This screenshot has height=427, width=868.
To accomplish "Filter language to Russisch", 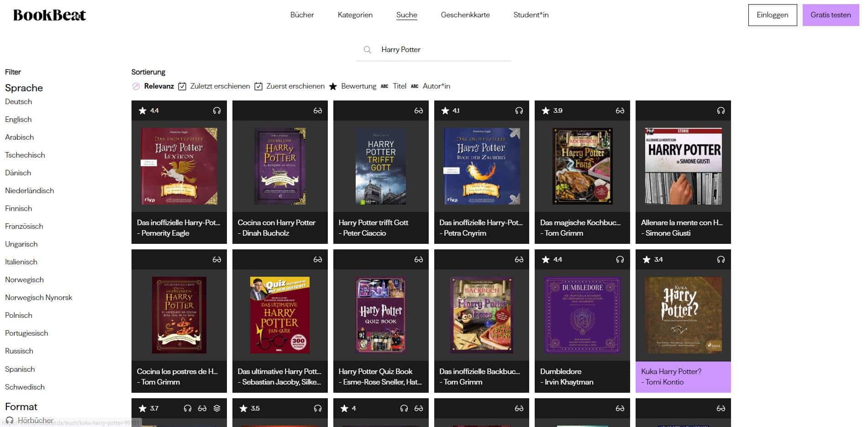I will (x=19, y=351).
